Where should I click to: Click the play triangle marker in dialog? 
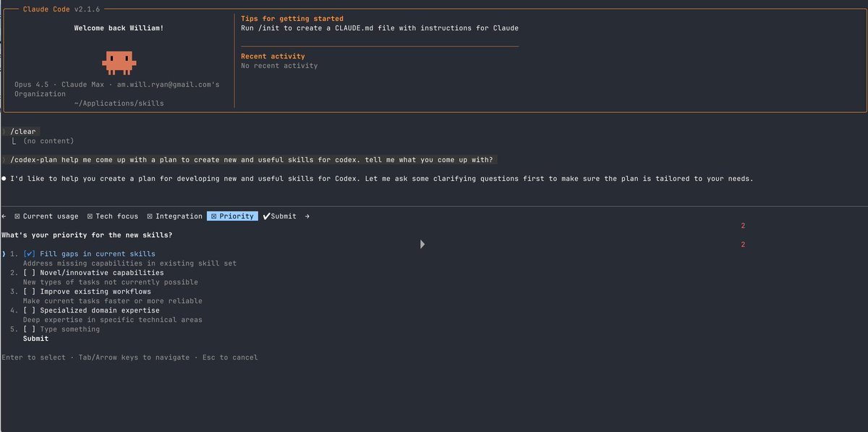click(x=422, y=245)
